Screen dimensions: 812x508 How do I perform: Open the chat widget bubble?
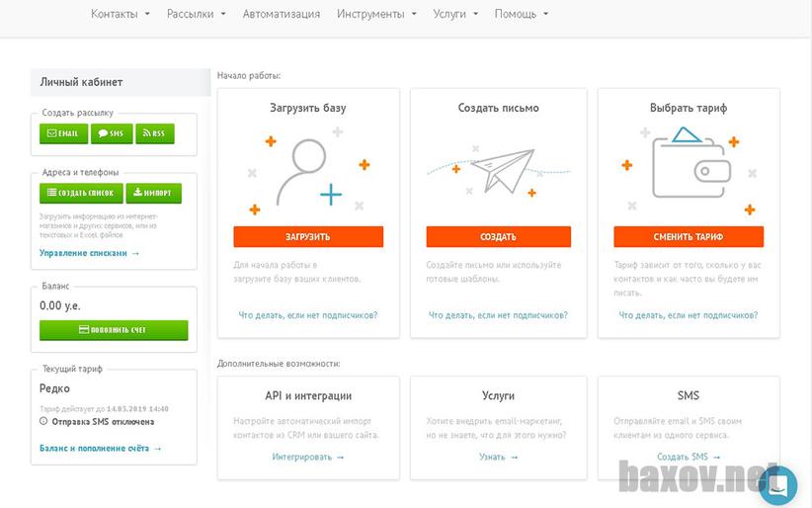point(778,485)
